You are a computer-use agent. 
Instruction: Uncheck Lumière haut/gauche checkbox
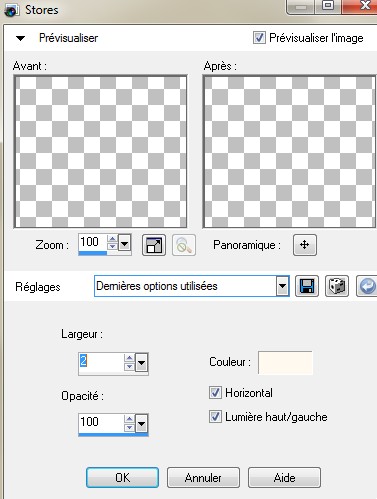(x=215, y=417)
